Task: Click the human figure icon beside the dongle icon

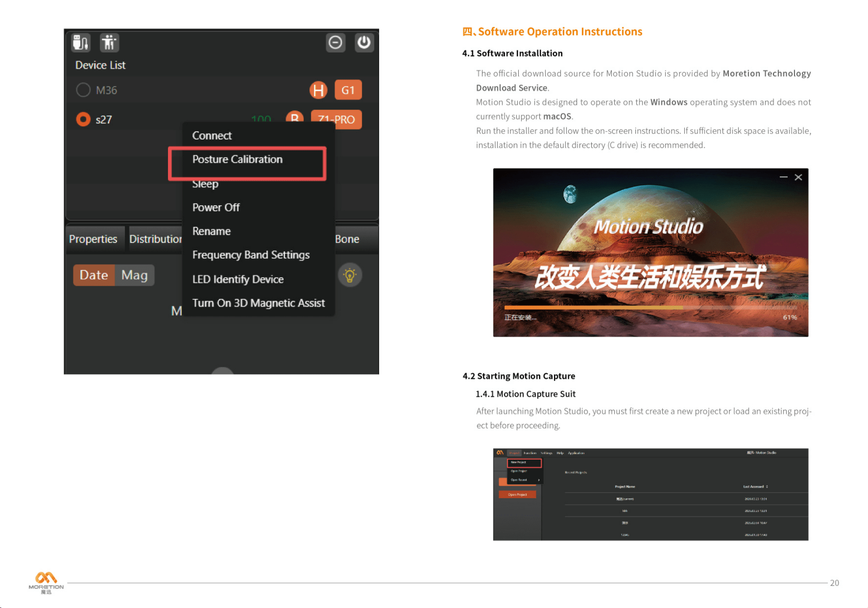Action: click(109, 43)
